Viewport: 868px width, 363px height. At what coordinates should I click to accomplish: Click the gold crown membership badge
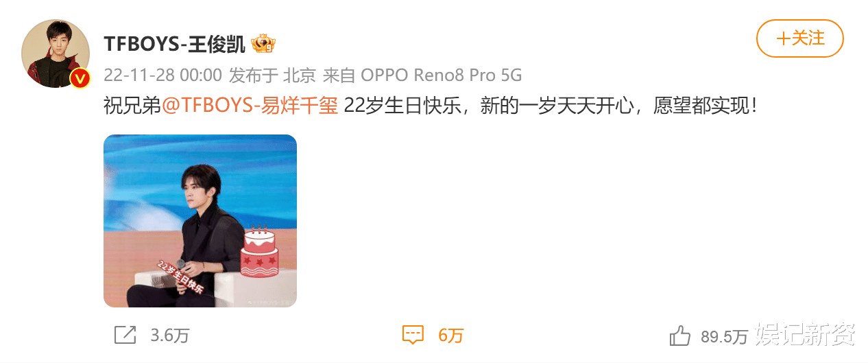click(x=263, y=44)
